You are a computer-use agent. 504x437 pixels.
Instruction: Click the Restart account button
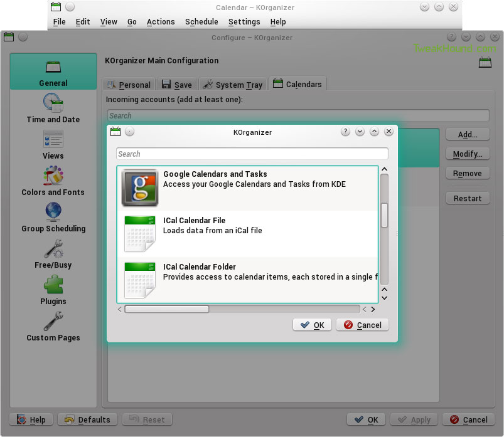coord(468,198)
